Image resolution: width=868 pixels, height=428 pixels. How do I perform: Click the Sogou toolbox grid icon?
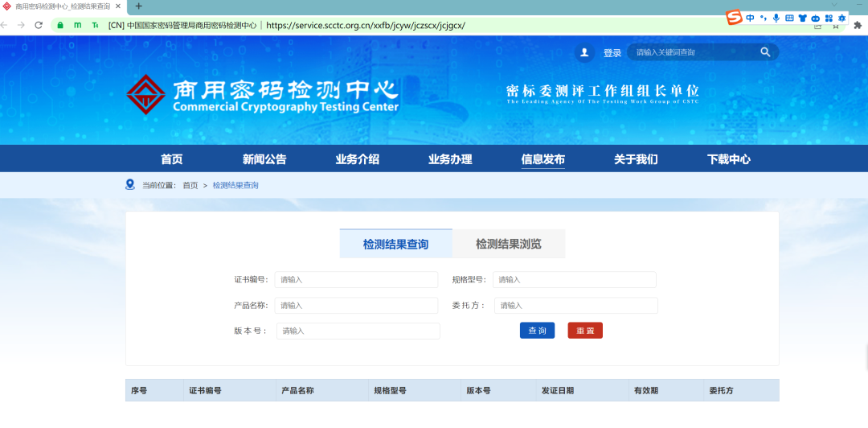[x=828, y=18]
